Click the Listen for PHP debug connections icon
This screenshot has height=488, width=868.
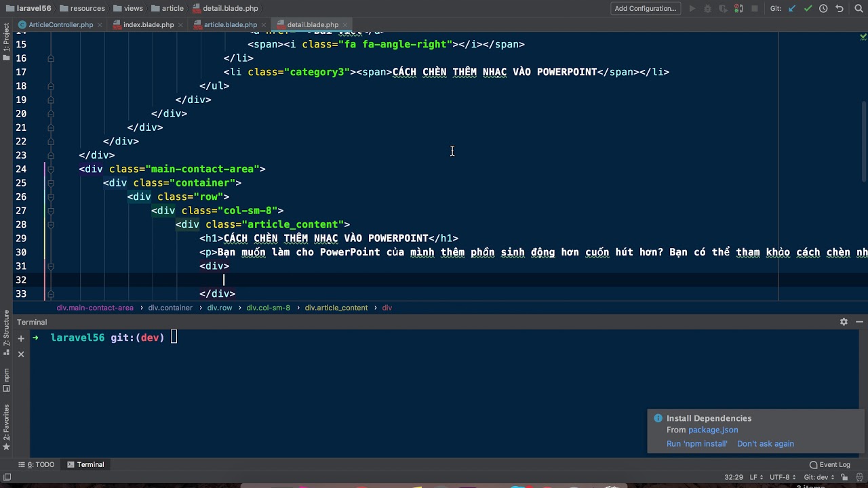click(x=739, y=9)
